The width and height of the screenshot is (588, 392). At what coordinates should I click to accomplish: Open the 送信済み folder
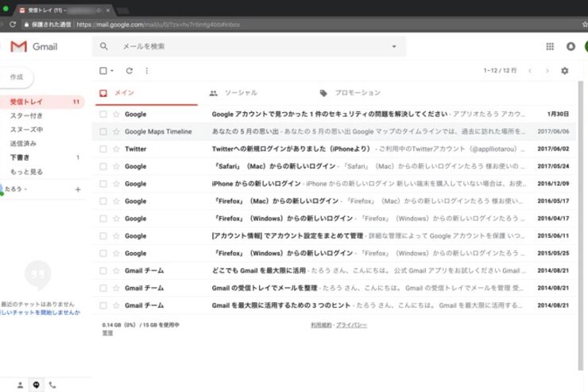pos(23,143)
